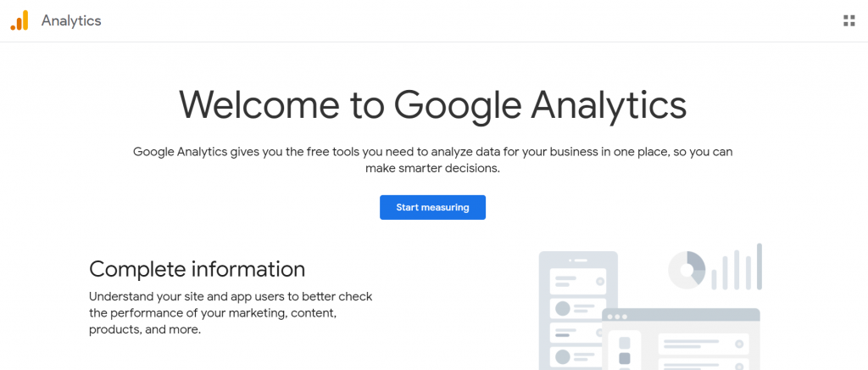Click the orange Analytics logo icon
Viewport: 868px width, 370px height.
(19, 20)
